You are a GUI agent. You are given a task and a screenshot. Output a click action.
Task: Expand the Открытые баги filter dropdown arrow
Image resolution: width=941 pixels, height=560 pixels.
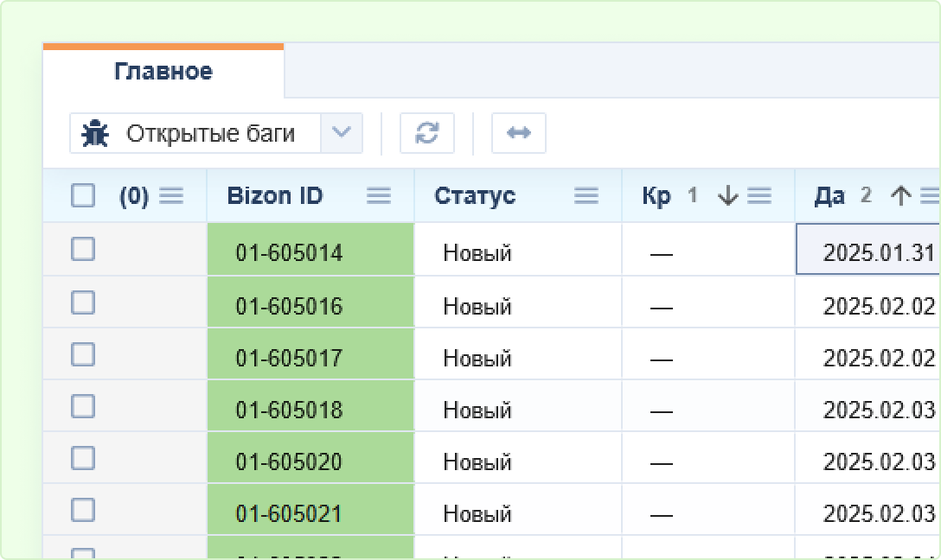342,133
